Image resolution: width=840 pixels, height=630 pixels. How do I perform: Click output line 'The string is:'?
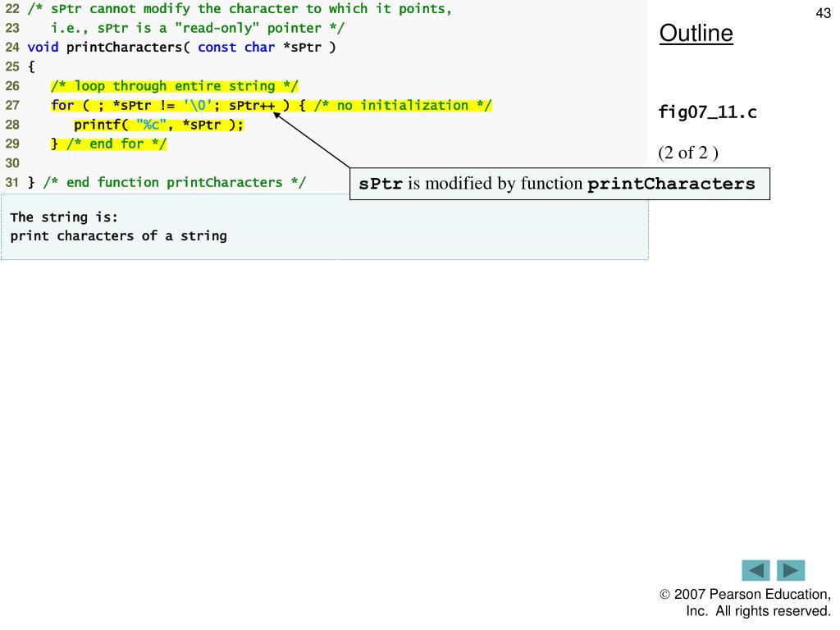64,217
